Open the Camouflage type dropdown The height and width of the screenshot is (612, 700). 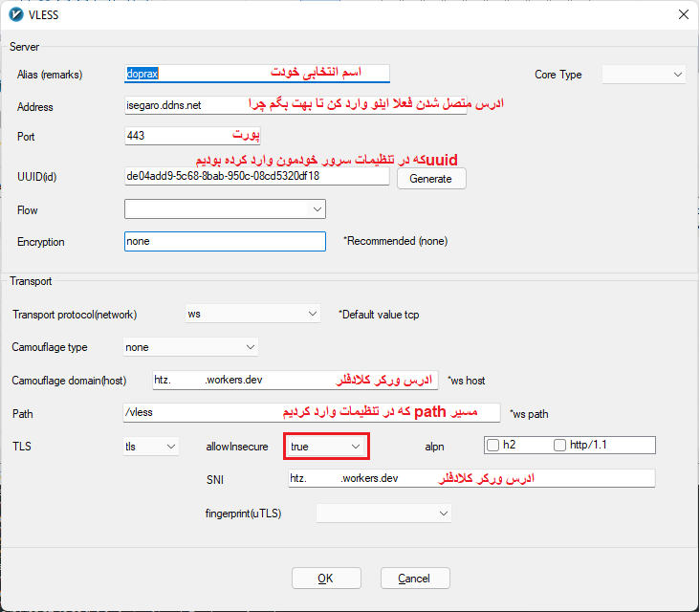point(190,347)
